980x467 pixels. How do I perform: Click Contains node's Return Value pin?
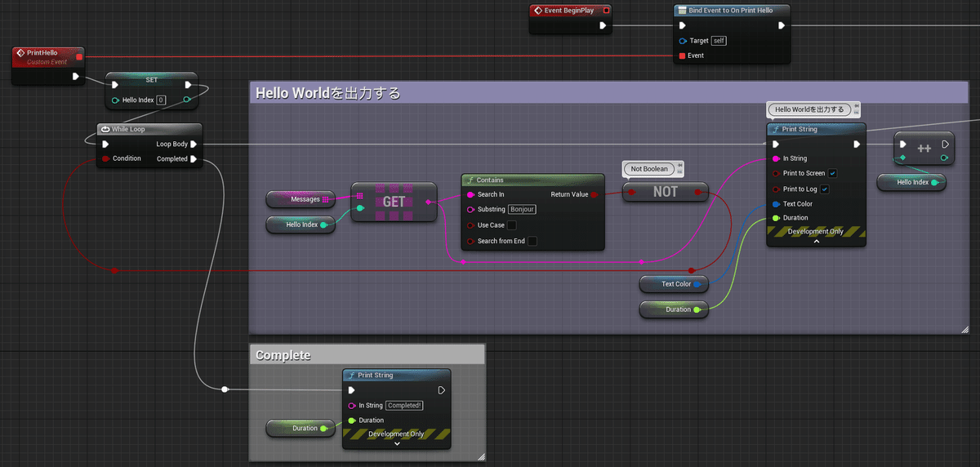[x=594, y=194]
